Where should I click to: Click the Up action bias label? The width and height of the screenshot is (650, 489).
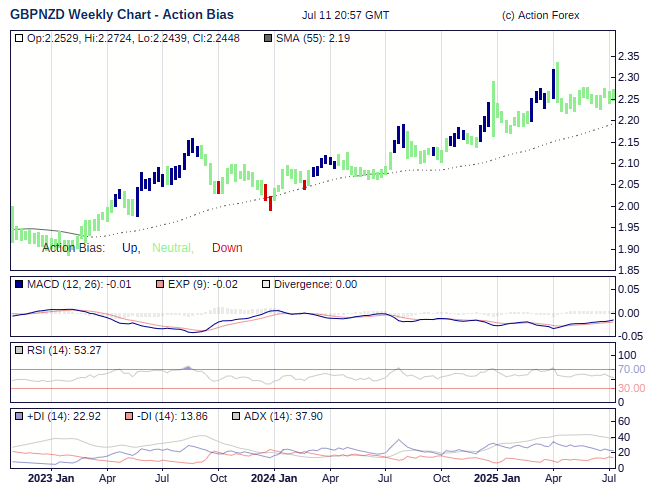[130, 248]
